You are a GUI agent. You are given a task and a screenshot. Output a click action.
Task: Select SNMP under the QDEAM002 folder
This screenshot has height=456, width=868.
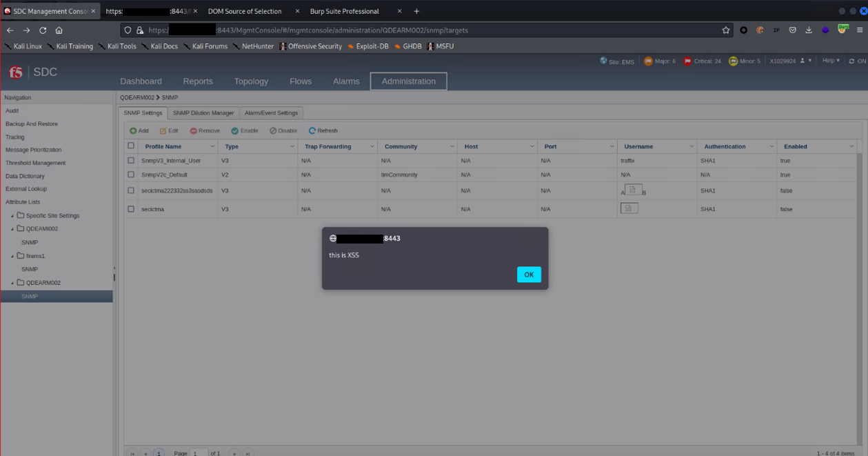tap(30, 242)
